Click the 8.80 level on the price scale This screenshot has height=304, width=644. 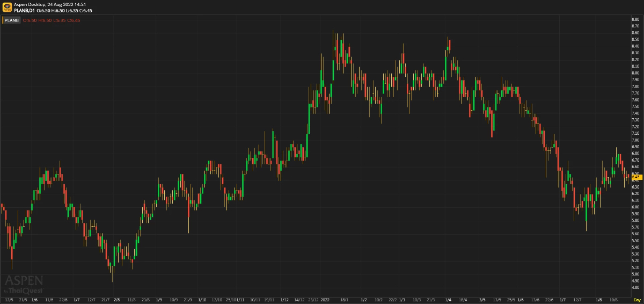click(x=635, y=19)
